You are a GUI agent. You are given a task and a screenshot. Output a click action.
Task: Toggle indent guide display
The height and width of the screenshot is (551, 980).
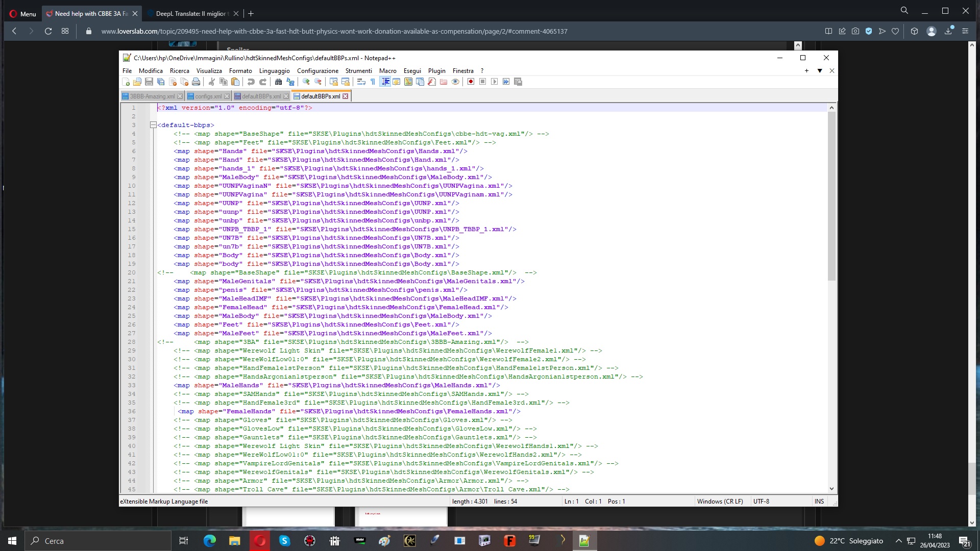385,82
